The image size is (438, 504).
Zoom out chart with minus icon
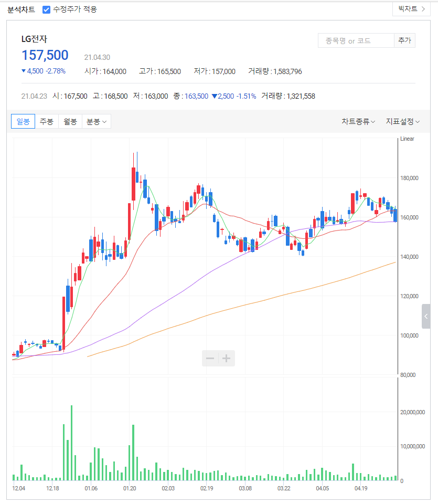(210, 359)
